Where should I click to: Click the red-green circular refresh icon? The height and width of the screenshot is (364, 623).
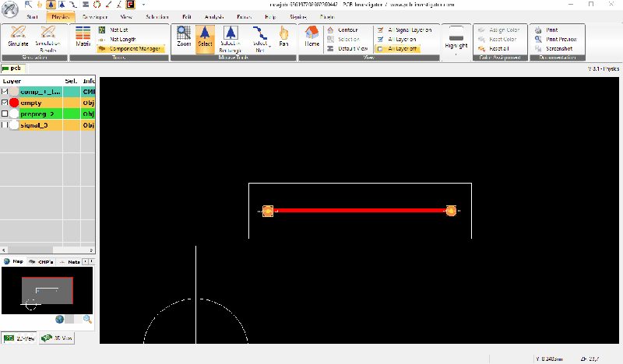pos(97,5)
